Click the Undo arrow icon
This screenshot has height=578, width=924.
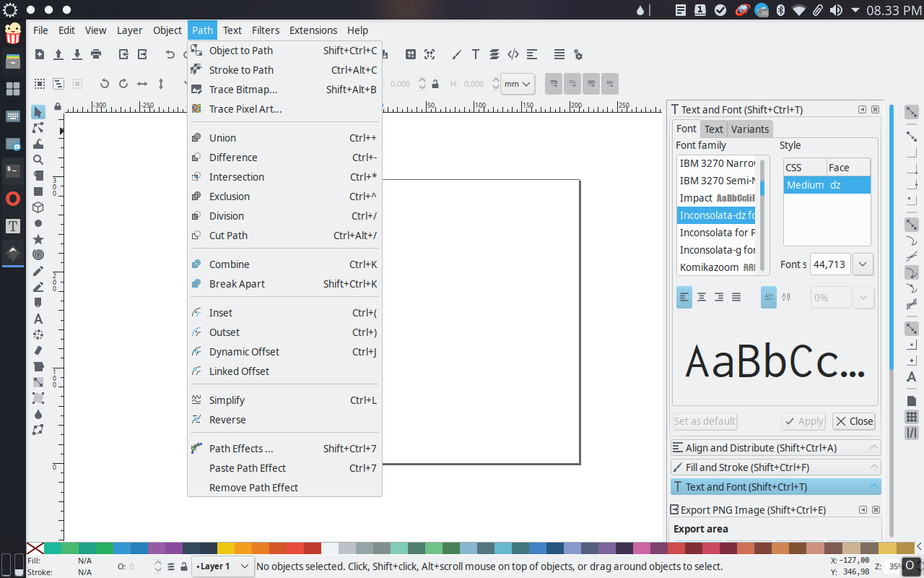pyautogui.click(x=170, y=54)
